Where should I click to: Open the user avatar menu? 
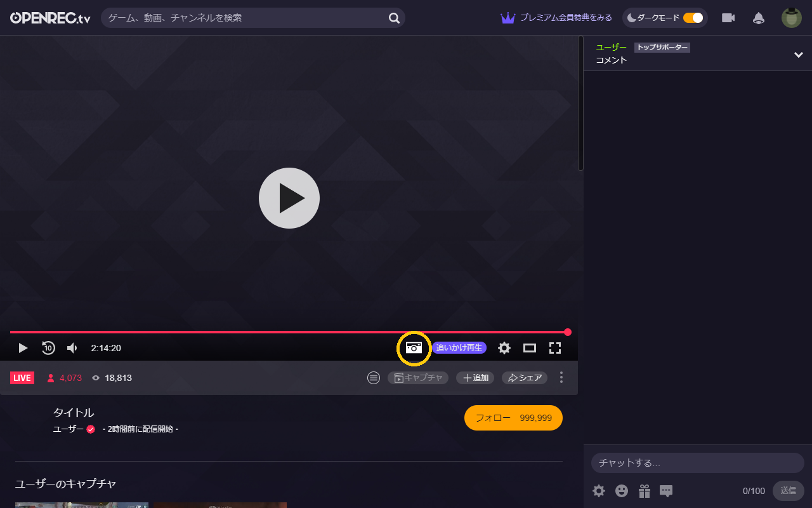pyautogui.click(x=792, y=18)
